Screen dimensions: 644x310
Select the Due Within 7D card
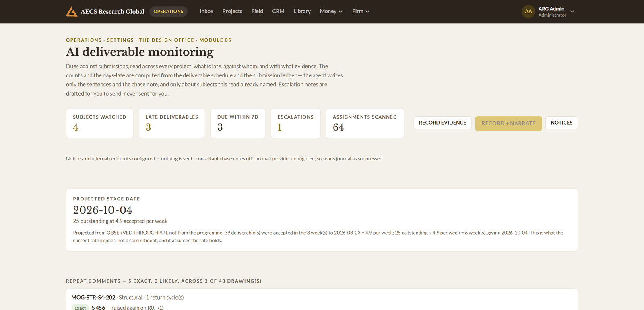tap(238, 124)
